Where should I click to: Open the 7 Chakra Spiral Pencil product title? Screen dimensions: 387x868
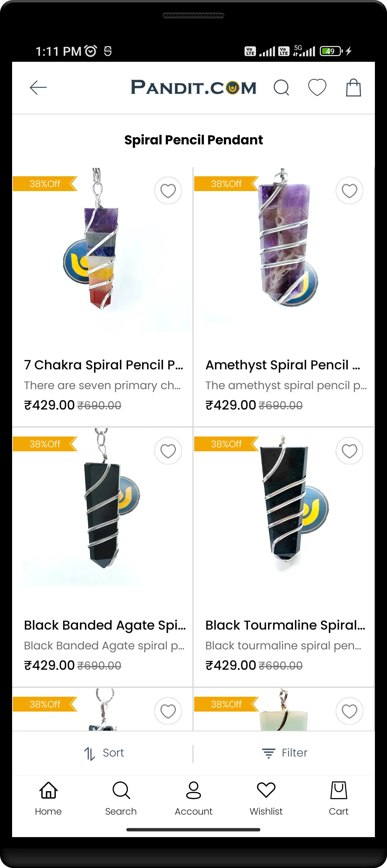click(103, 365)
